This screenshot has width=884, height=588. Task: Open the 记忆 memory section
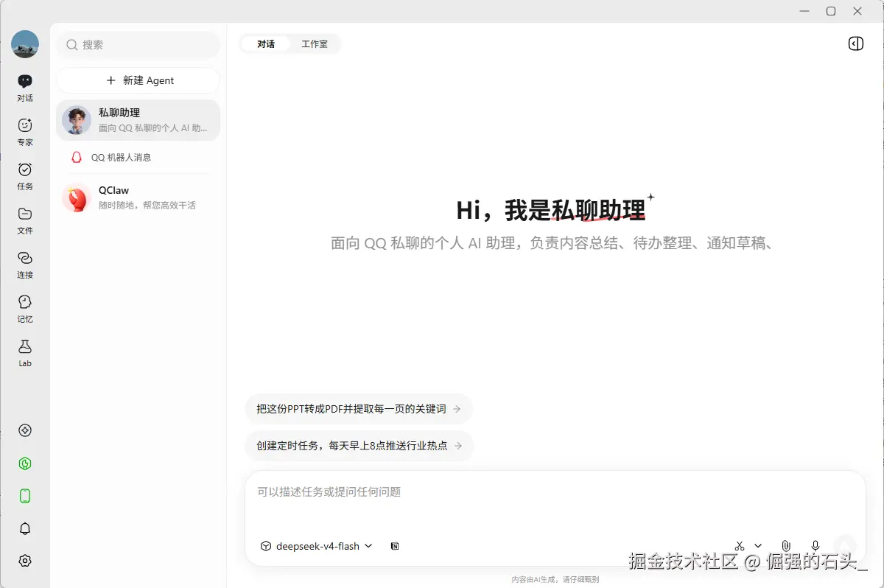25,308
